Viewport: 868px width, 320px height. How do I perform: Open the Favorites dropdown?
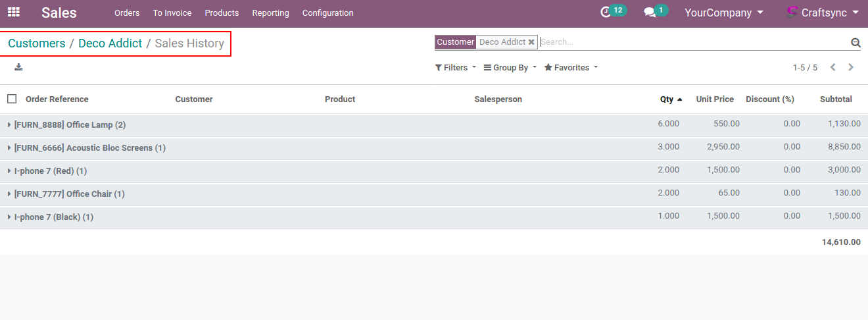[x=571, y=68]
